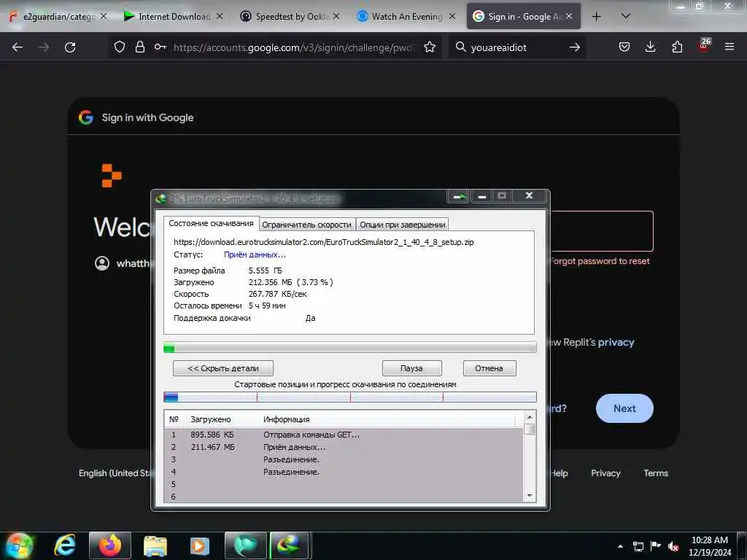Open a new browser tab
The height and width of the screenshot is (560, 747).
click(597, 17)
